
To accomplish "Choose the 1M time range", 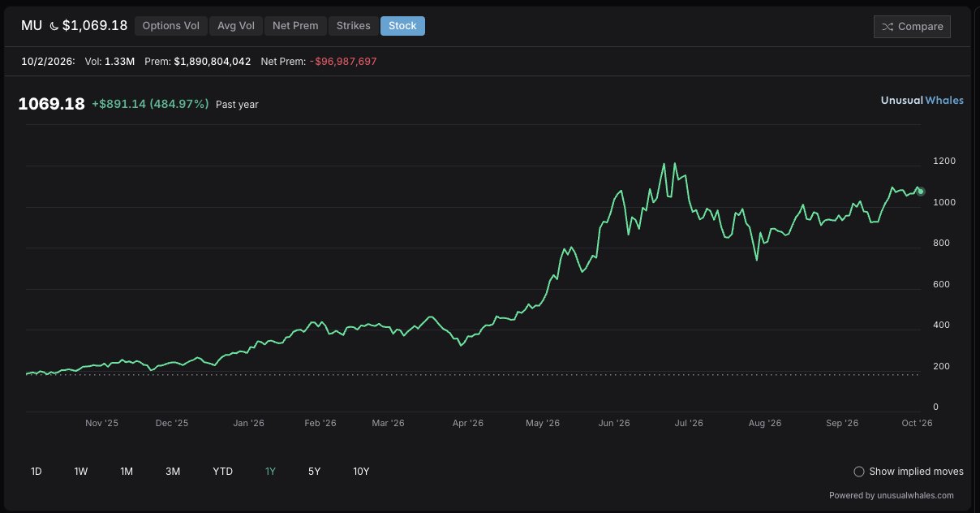I will [x=127, y=472].
